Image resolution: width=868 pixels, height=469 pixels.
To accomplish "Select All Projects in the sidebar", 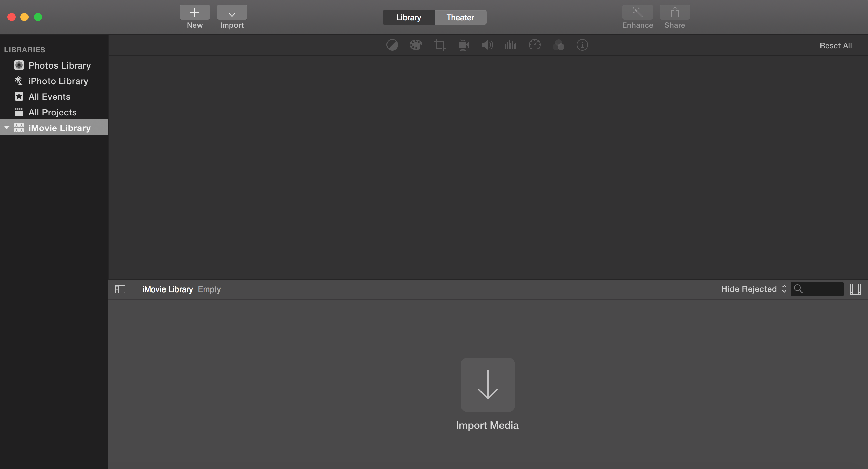I will pos(52,112).
